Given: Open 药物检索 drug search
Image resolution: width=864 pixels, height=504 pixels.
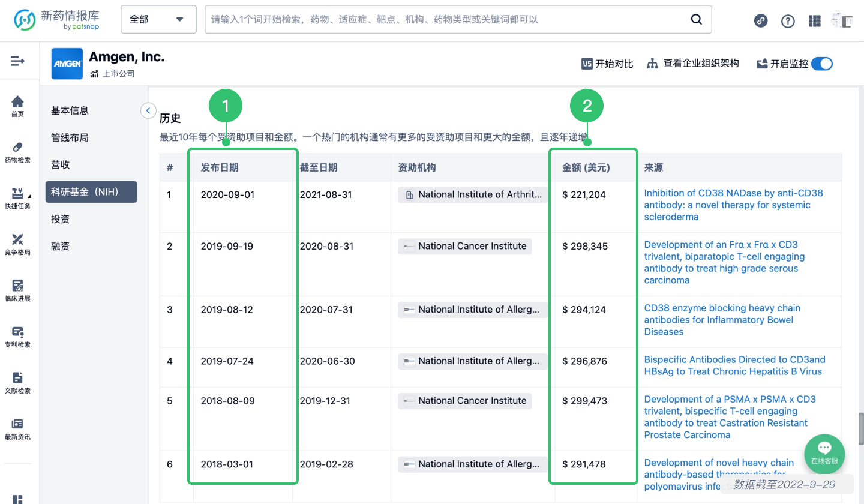Looking at the screenshot, I should [18, 152].
